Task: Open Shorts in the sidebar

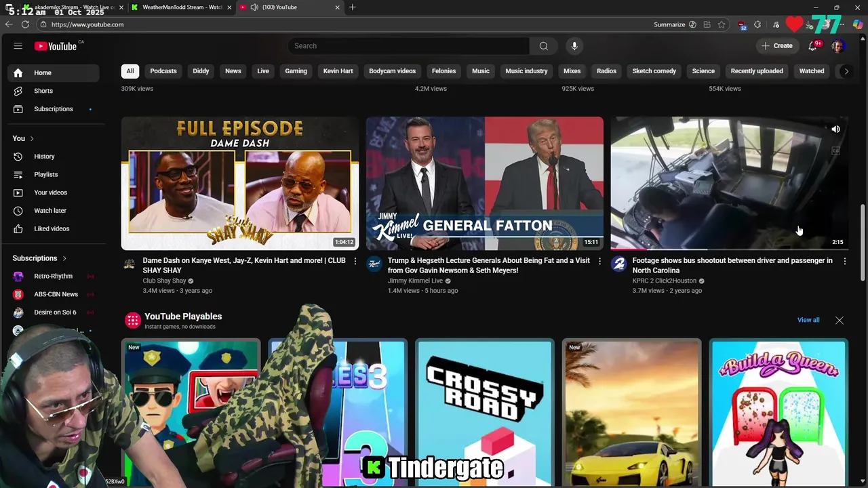Action: coord(54,91)
